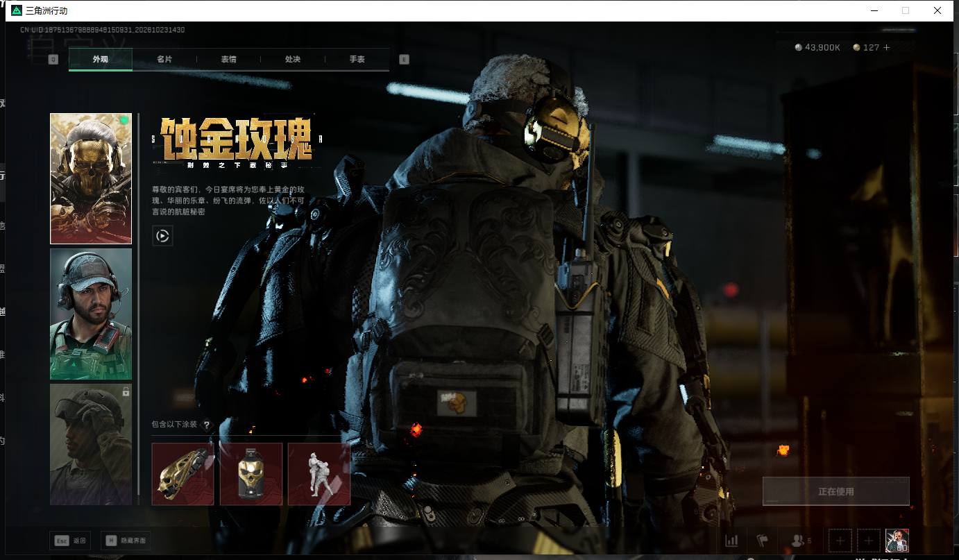Click the 43,900K currency display
The image size is (959, 560).
coord(817,47)
